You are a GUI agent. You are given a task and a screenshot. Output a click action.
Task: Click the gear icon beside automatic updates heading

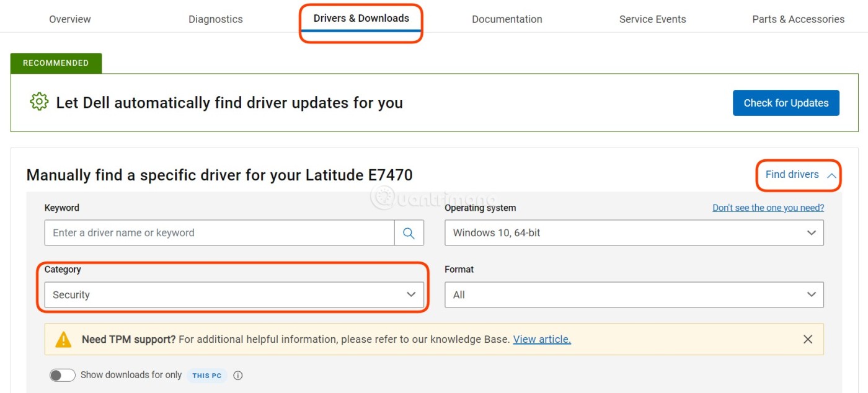39,102
